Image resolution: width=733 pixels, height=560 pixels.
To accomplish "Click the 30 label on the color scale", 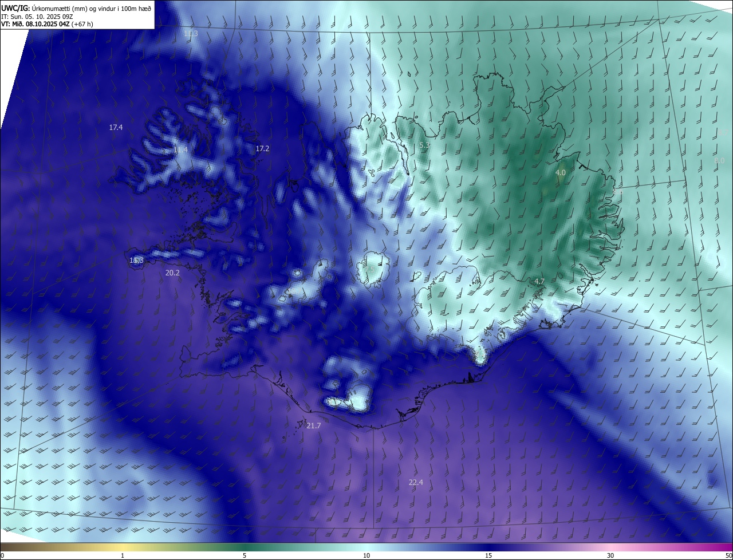I will tap(610, 555).
